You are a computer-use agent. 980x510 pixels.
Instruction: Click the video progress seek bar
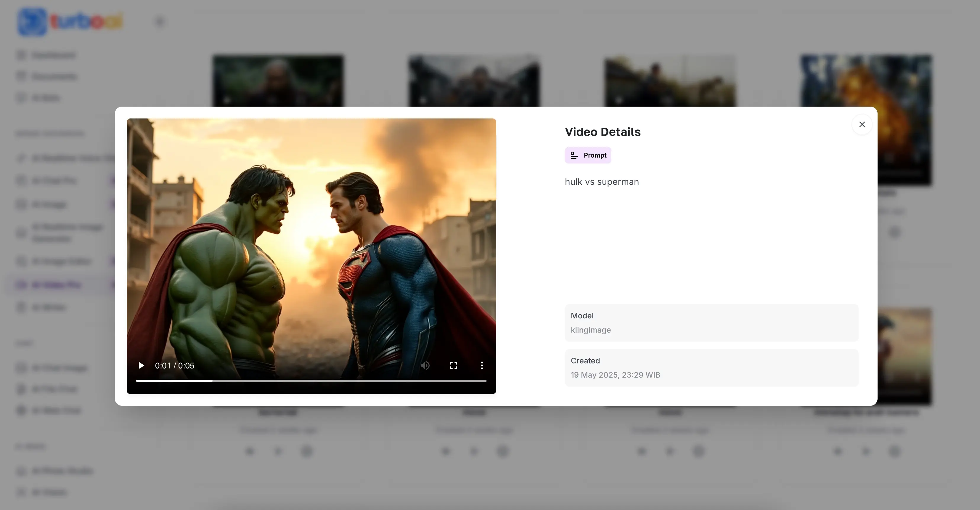pyautogui.click(x=311, y=381)
